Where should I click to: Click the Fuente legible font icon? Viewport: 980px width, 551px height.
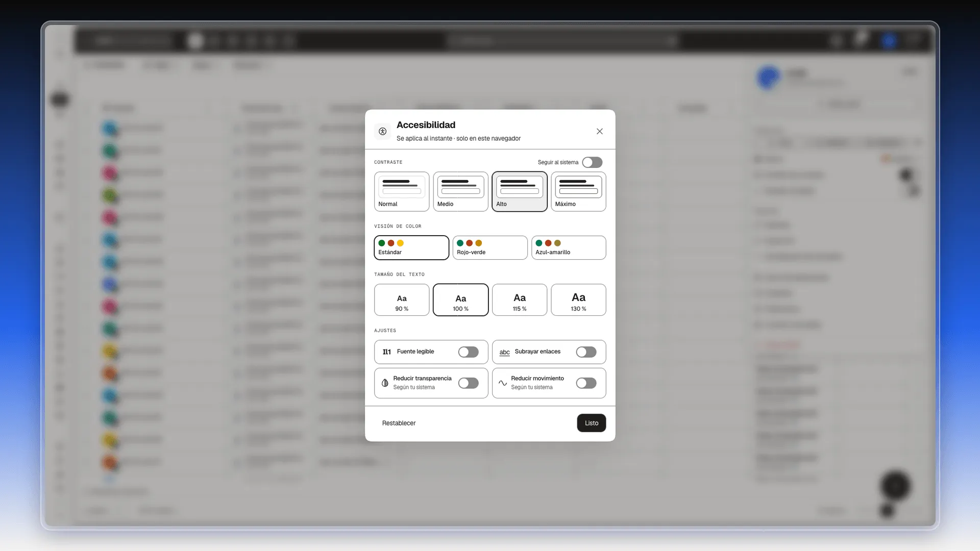tap(387, 352)
